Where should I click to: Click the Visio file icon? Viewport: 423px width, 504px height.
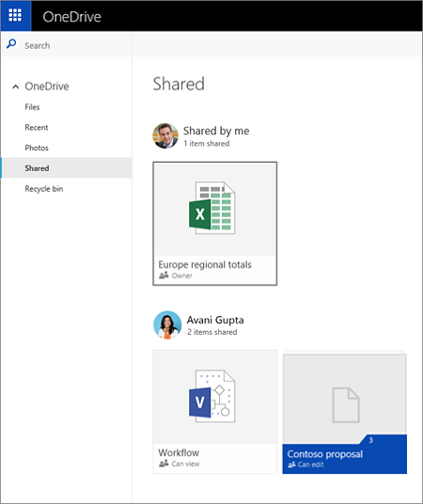coord(212,396)
